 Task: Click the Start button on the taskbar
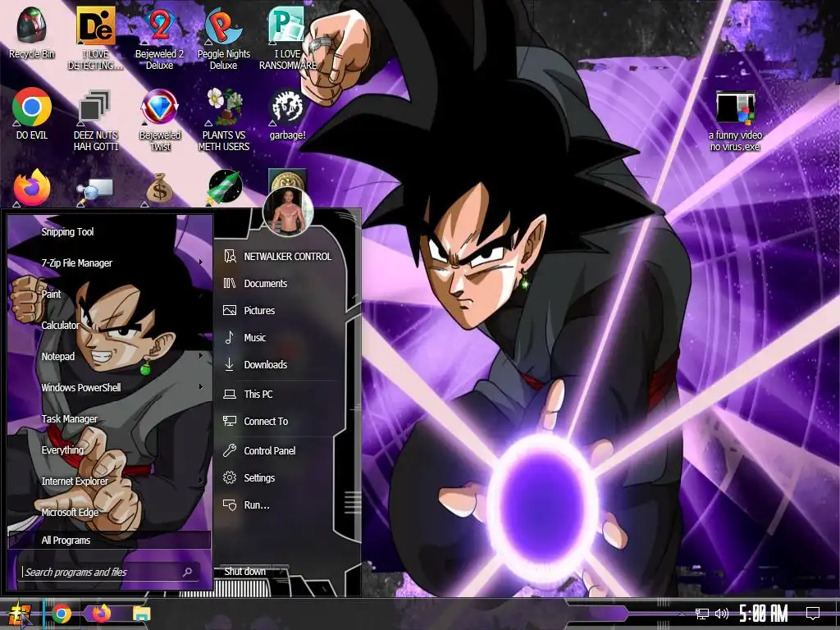click(20, 614)
